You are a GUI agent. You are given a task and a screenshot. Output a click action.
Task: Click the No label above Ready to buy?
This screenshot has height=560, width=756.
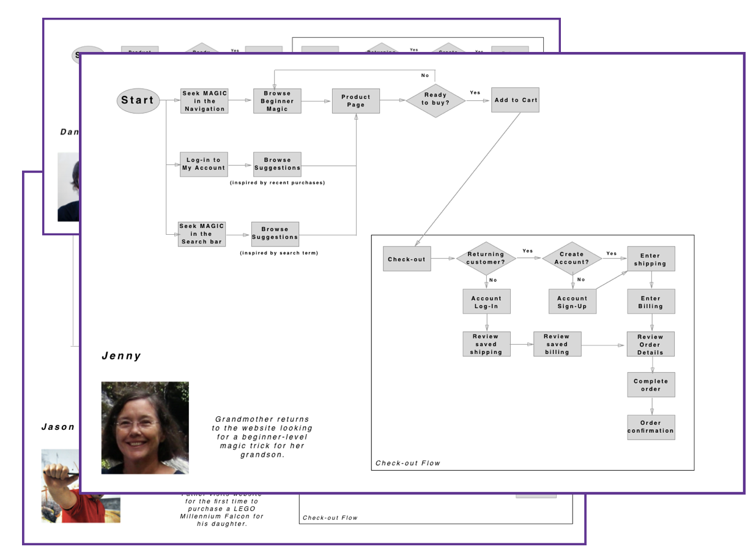[x=425, y=75]
